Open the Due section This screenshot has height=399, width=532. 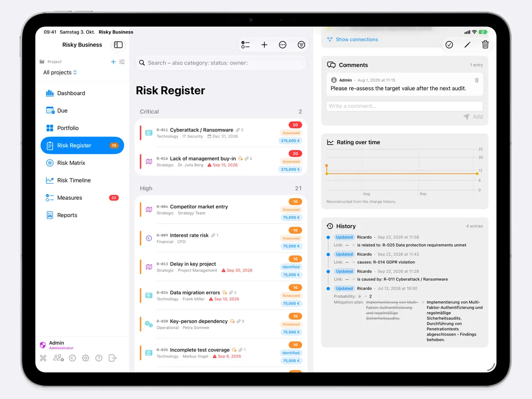tap(82, 110)
